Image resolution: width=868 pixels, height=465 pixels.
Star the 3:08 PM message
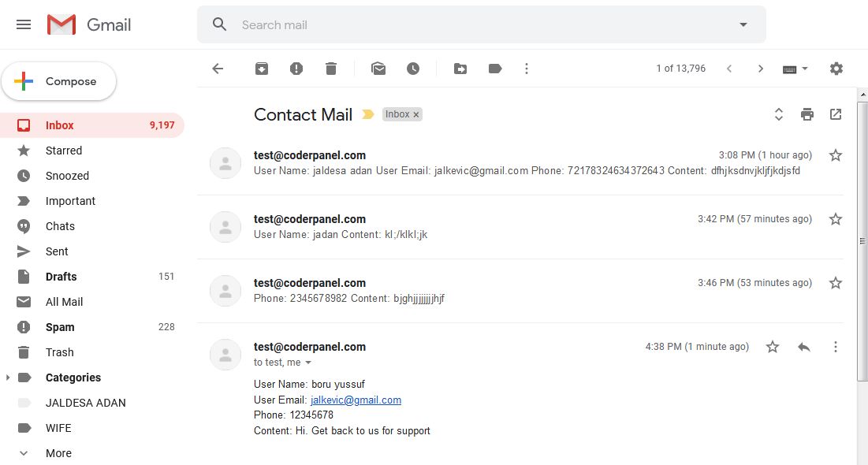836,155
